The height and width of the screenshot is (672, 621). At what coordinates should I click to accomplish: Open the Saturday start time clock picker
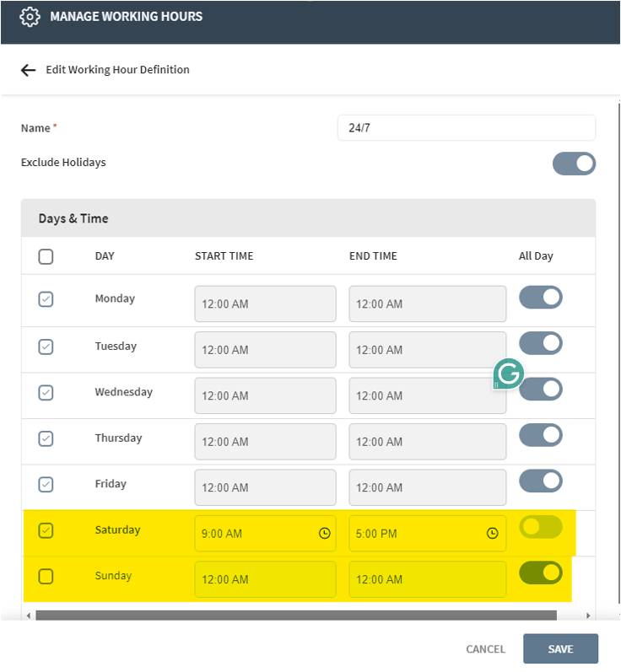324,534
